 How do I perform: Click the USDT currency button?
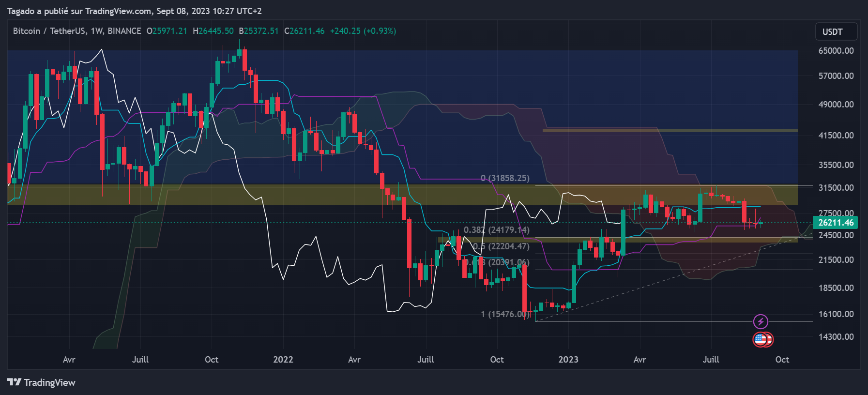[837, 31]
